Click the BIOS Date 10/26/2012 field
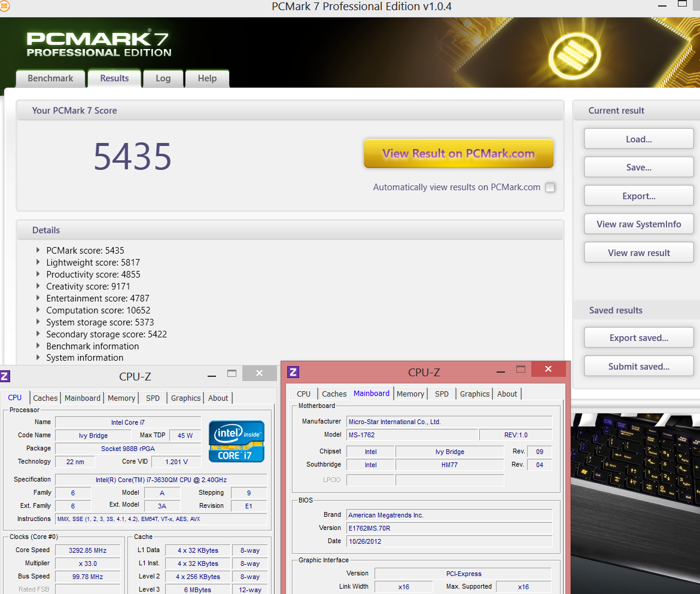This screenshot has height=594, width=700. [x=449, y=541]
